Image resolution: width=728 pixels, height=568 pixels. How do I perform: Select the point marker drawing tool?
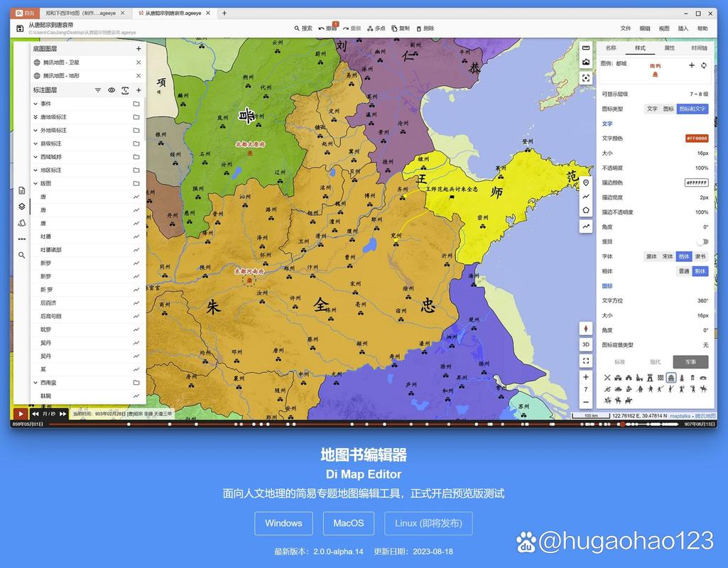click(586, 183)
